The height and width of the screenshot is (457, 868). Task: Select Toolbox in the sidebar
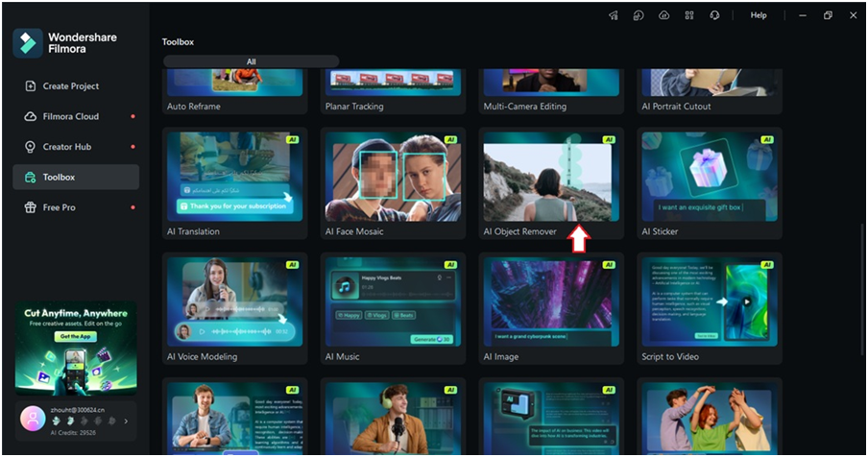point(76,177)
